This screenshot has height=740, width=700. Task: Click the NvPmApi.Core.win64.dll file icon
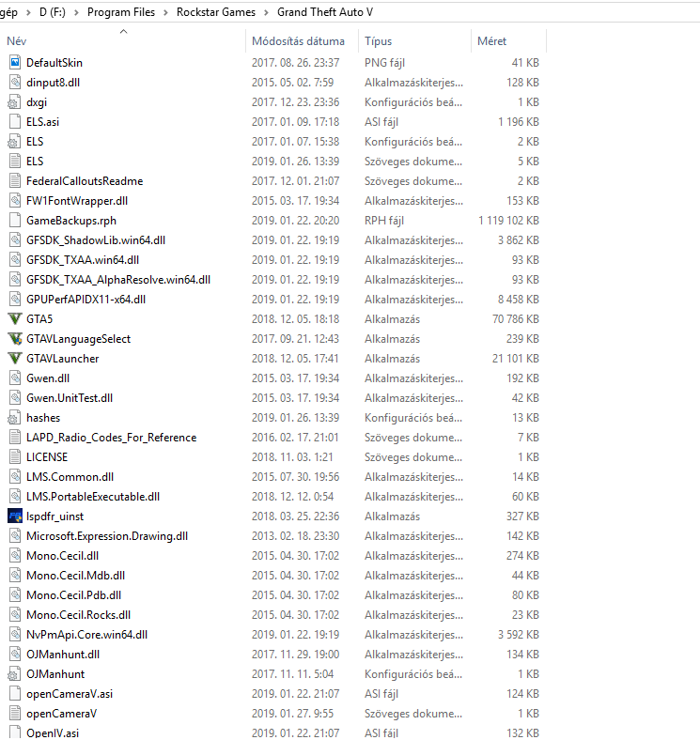15,635
